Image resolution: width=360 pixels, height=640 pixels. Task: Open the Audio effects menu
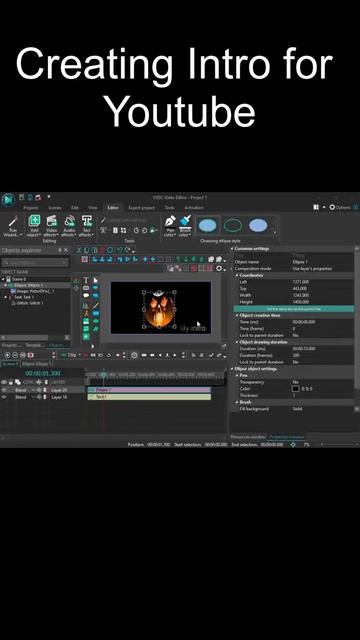tap(69, 226)
